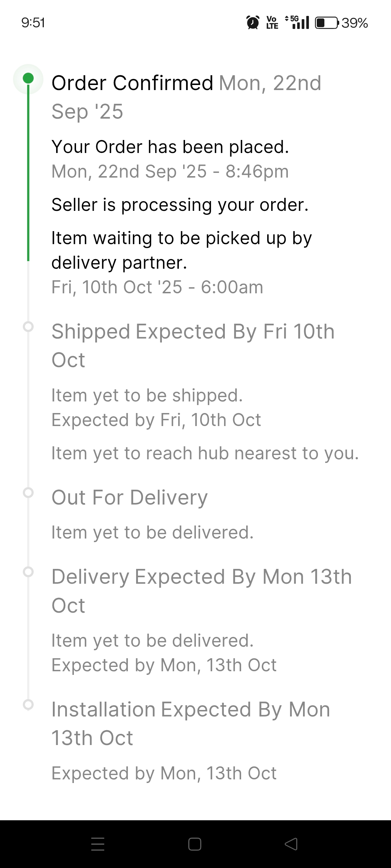Tap the 9:51 clock in status bar

pyautogui.click(x=33, y=23)
